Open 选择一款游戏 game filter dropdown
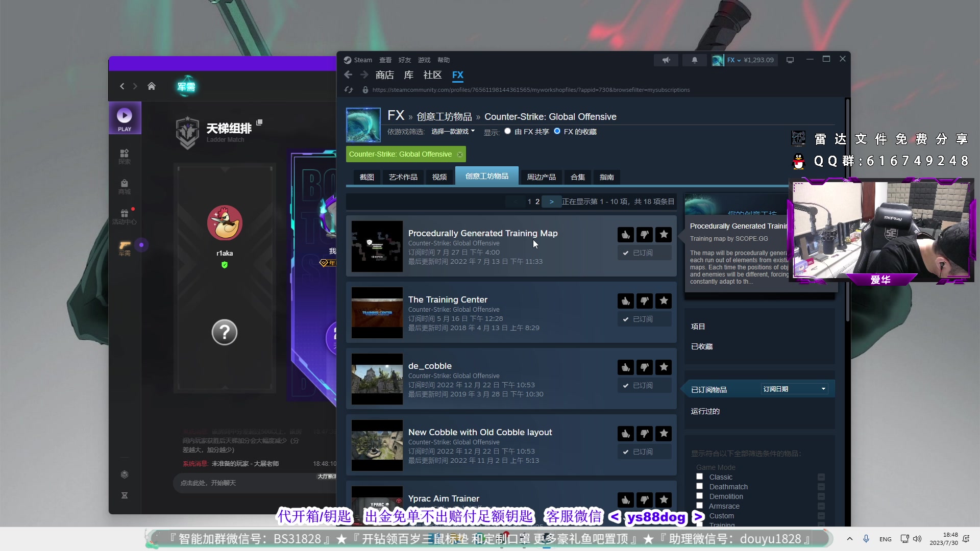This screenshot has height=551, width=980. (x=453, y=132)
